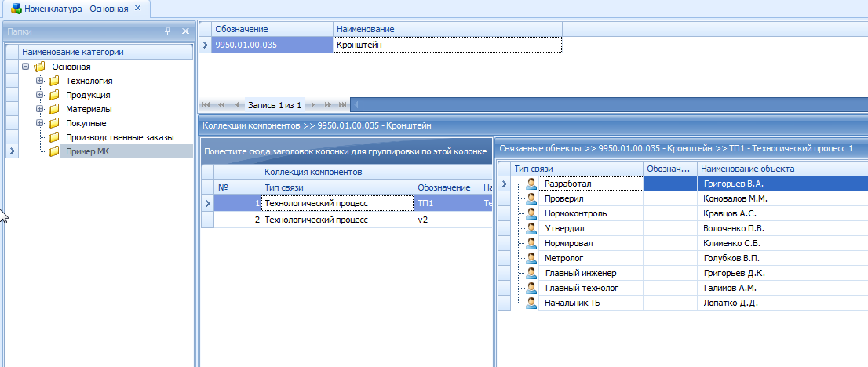
Task: Click the Утвердил user icon
Action: point(532,228)
